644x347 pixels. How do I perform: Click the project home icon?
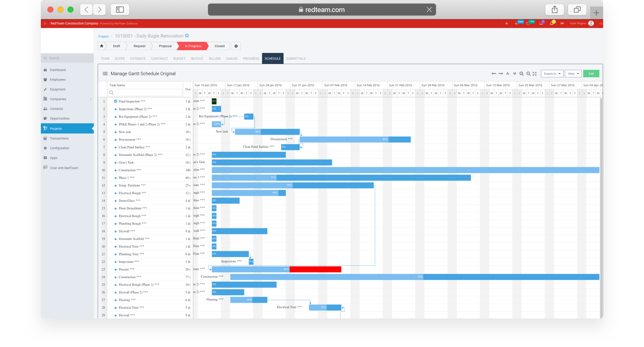tap(101, 46)
